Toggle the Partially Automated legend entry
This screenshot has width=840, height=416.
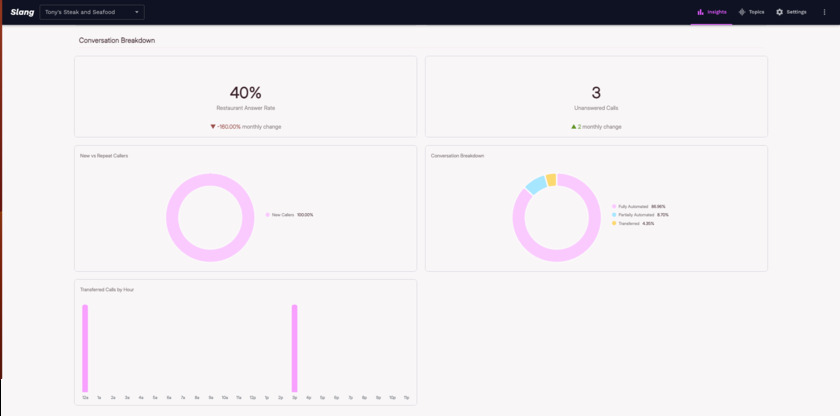tap(640, 215)
